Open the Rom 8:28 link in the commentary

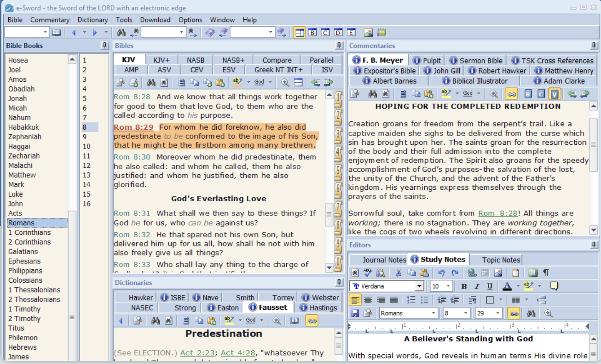(498, 213)
